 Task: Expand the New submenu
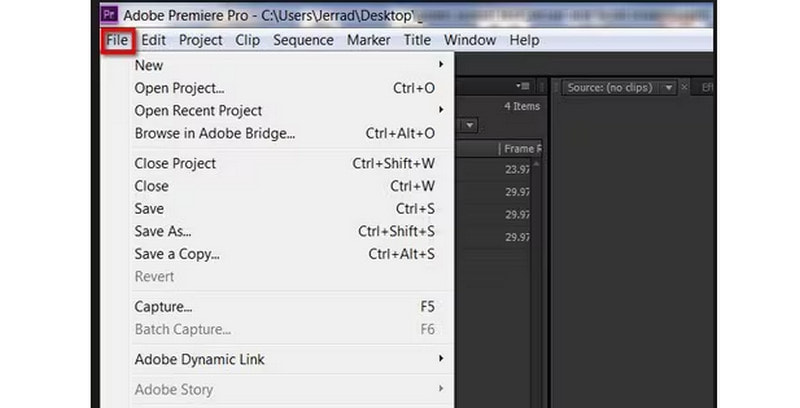pyautogui.click(x=292, y=65)
